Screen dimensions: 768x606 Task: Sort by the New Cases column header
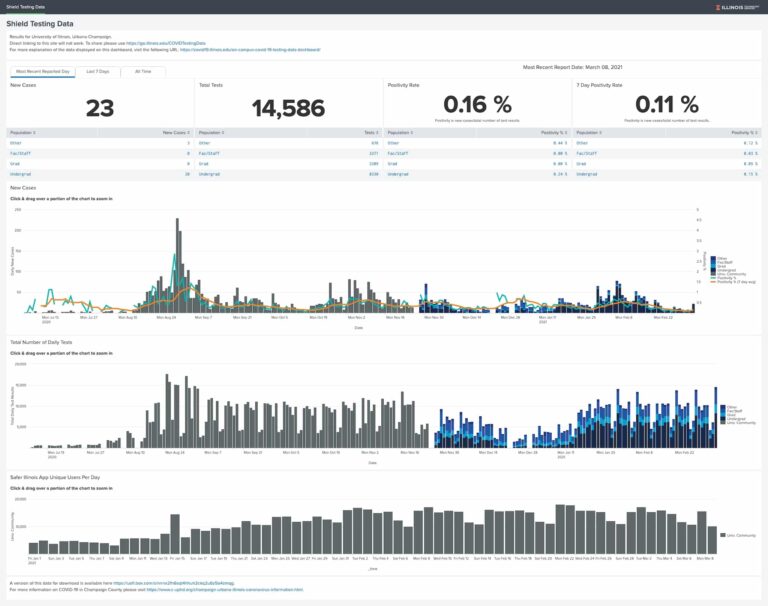click(175, 132)
